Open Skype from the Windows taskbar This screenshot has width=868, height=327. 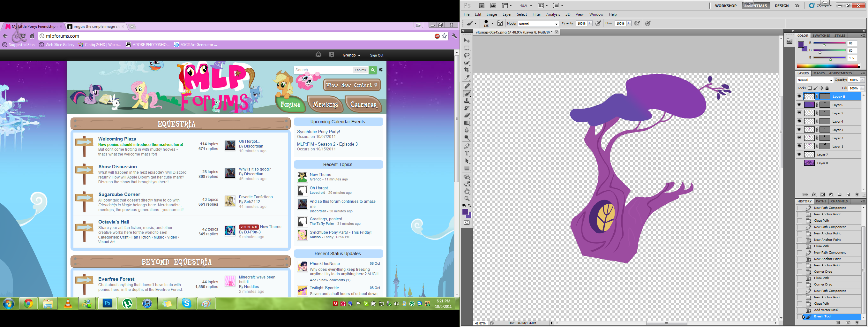[186, 303]
